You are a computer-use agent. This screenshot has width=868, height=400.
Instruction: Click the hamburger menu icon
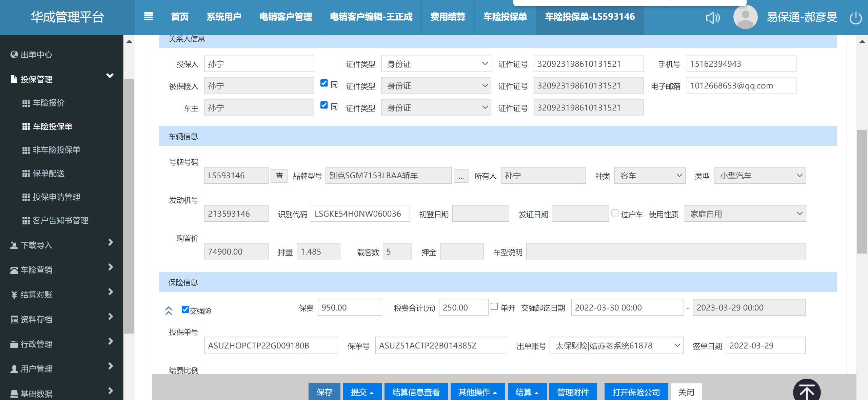pos(149,17)
